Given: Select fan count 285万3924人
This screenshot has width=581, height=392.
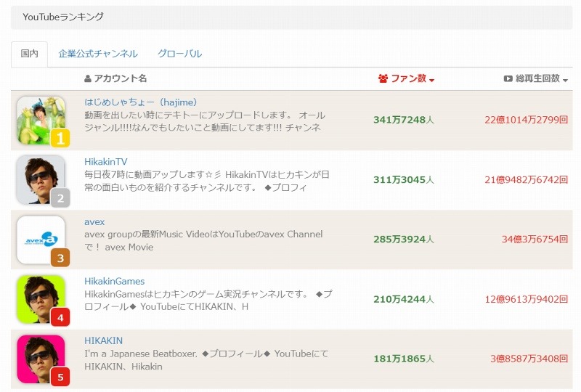Looking at the screenshot, I should click(x=404, y=240).
